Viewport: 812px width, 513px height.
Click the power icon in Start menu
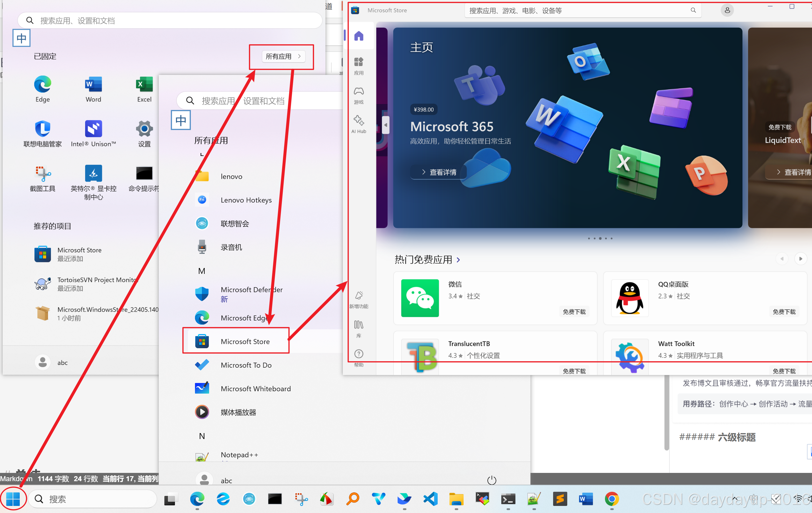pos(491,480)
